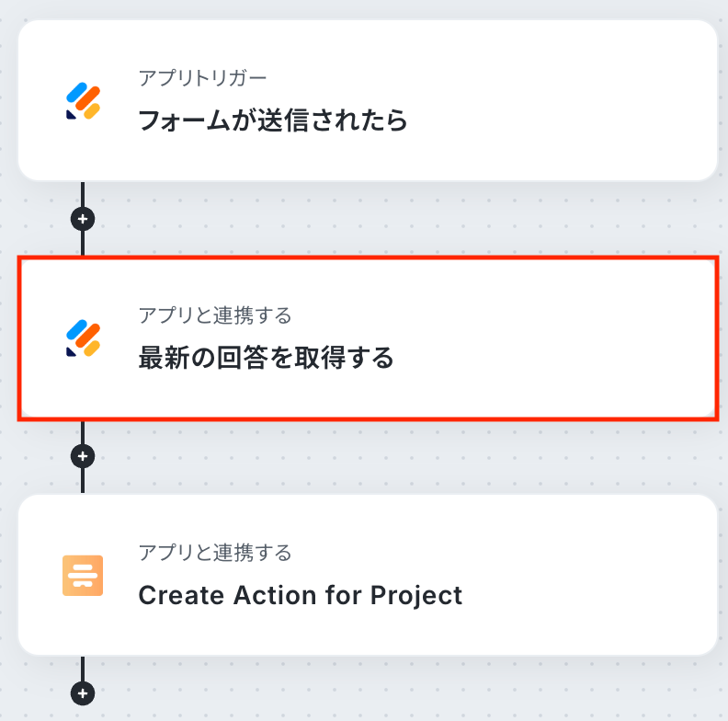Open the 最新の回答を取得する step title
728x721 pixels.
pyautogui.click(x=266, y=357)
